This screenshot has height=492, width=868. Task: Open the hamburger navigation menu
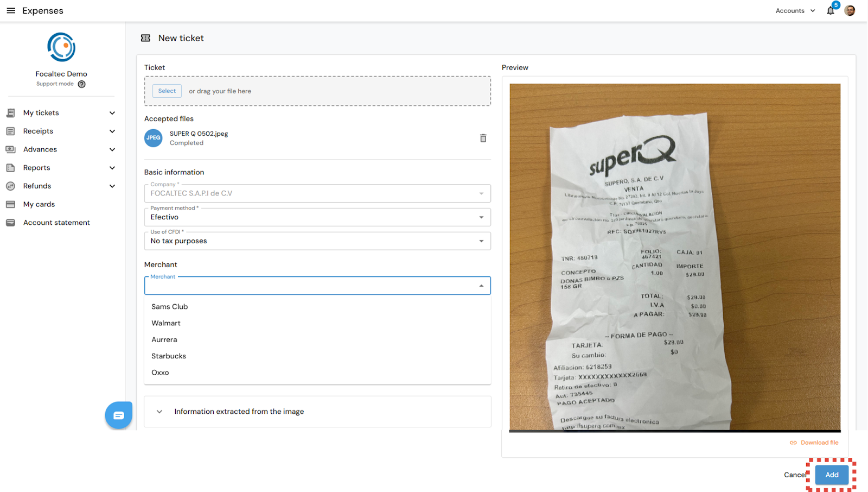[11, 11]
